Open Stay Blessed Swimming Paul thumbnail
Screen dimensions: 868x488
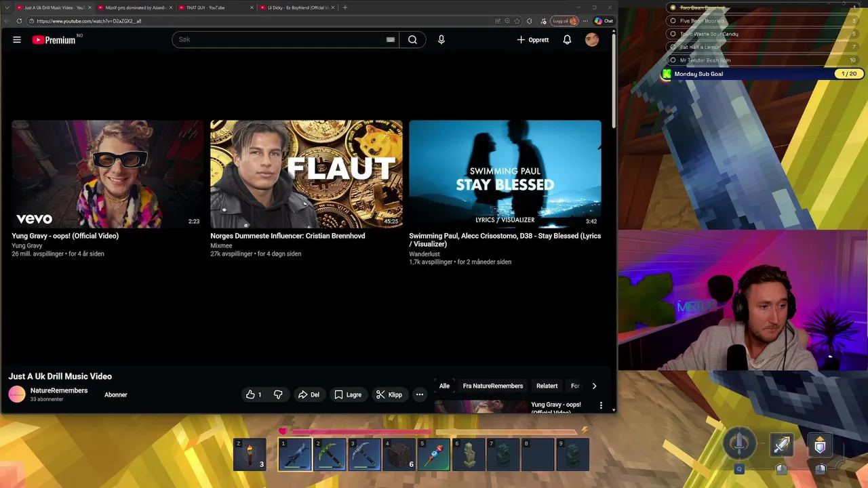505,174
